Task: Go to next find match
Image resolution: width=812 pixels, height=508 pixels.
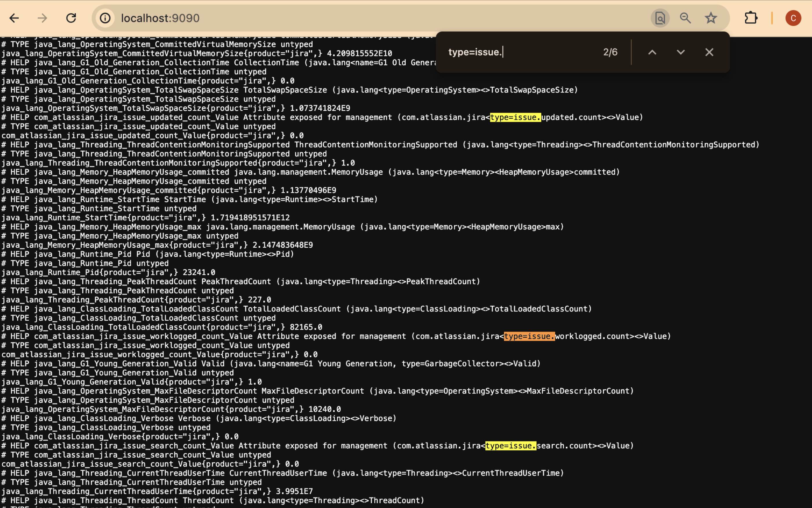Action: point(681,52)
